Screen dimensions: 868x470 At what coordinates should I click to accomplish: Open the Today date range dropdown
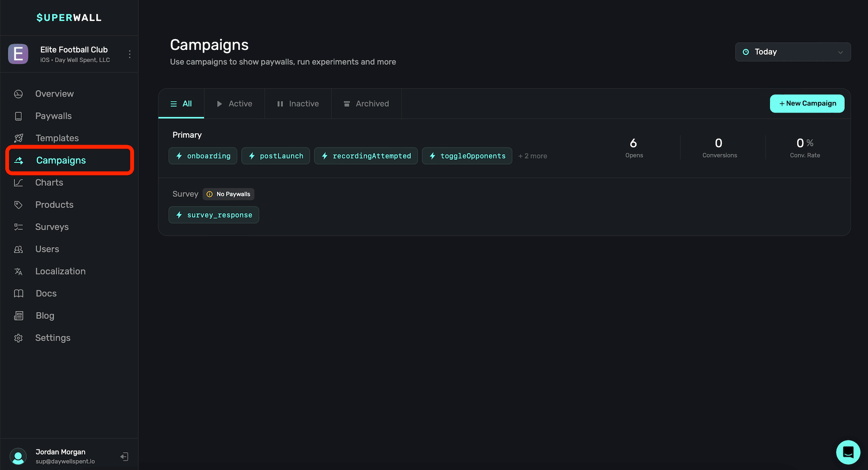click(x=792, y=52)
